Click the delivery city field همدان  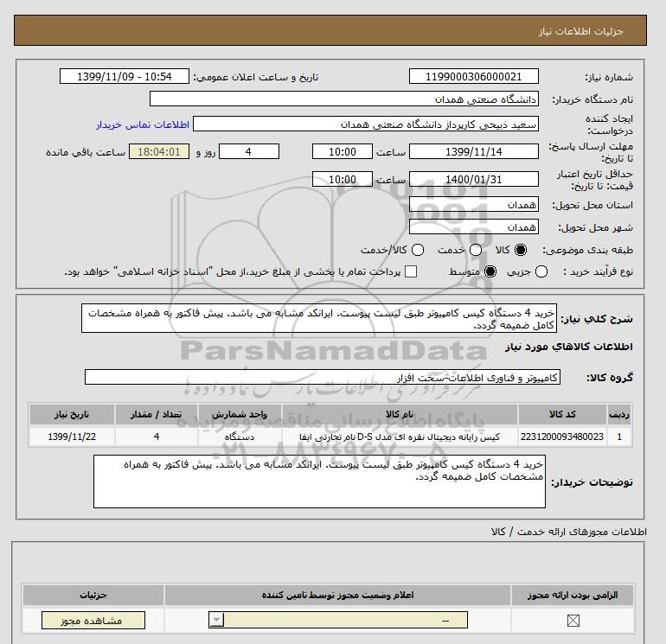(x=474, y=227)
